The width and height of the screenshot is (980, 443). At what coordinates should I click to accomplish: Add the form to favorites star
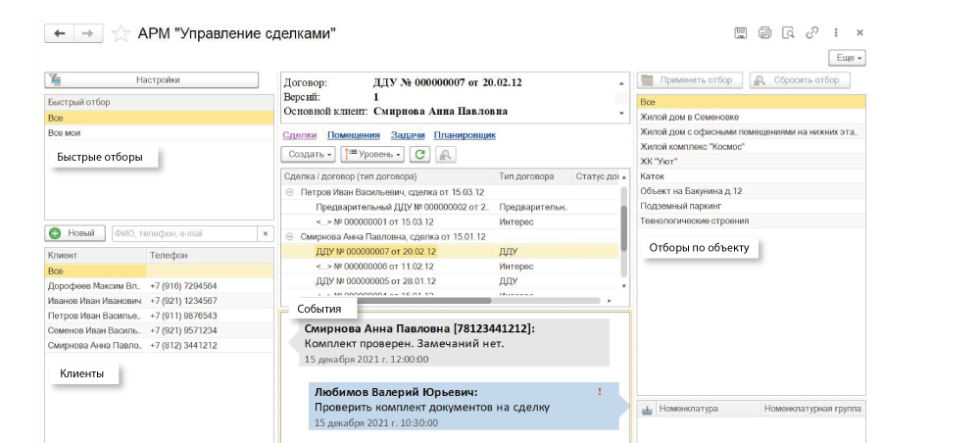click(121, 33)
